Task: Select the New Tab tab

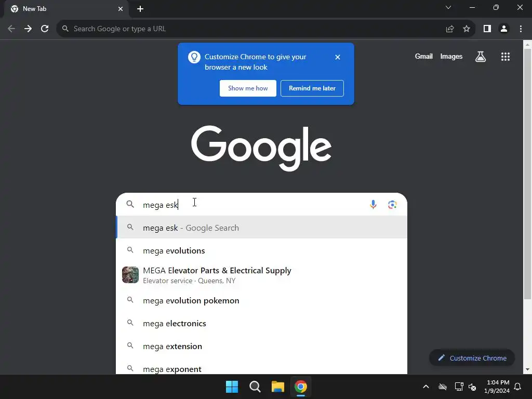Action: tap(66, 9)
